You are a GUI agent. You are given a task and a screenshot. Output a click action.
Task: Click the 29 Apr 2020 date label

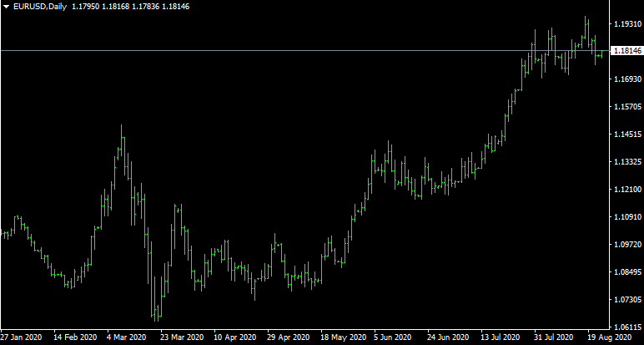pos(289,337)
